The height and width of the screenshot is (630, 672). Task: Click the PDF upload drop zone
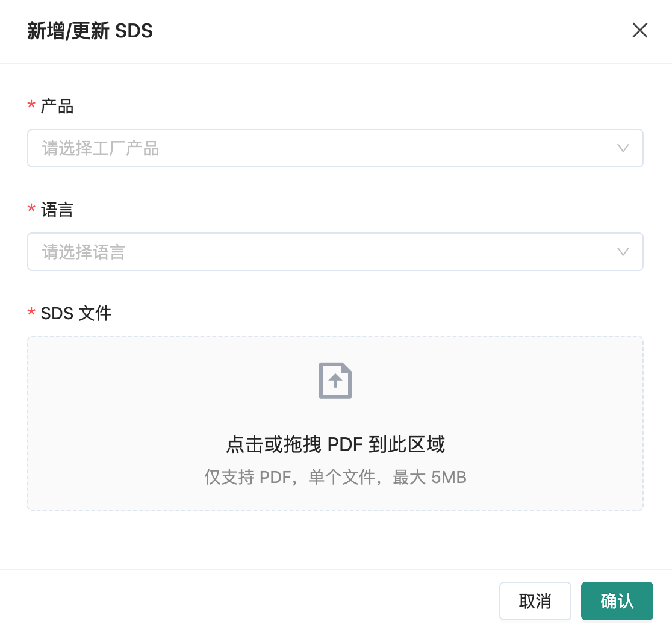click(x=335, y=423)
